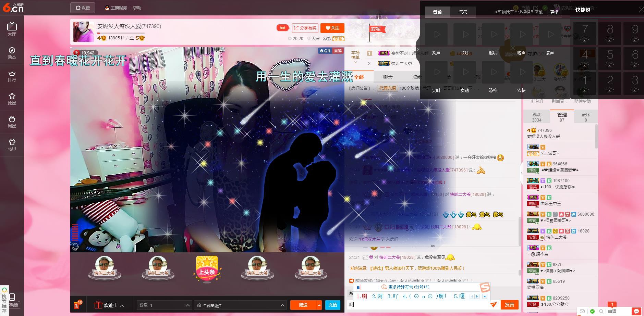Image resolution: width=644 pixels, height=316 pixels.
Task: Switch to the 气氛 atmosphere tab
Action: point(463,12)
